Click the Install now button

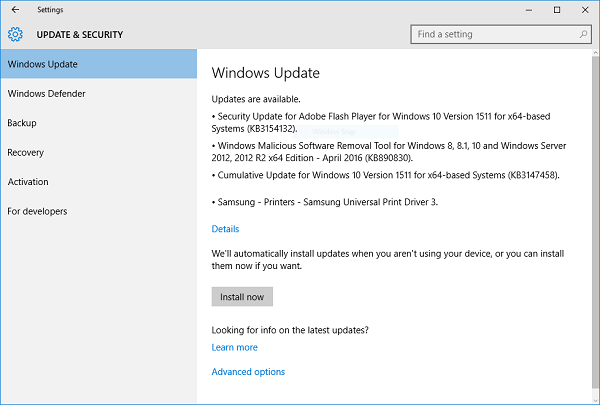tap(242, 297)
